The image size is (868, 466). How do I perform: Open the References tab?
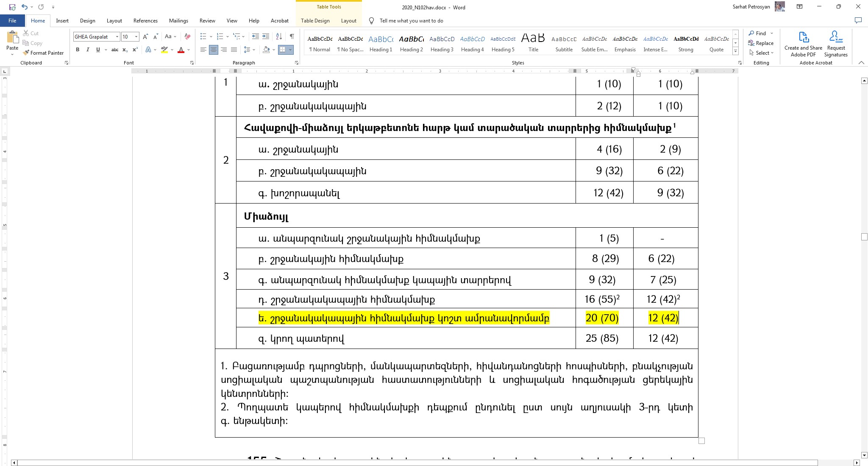[x=145, y=21]
